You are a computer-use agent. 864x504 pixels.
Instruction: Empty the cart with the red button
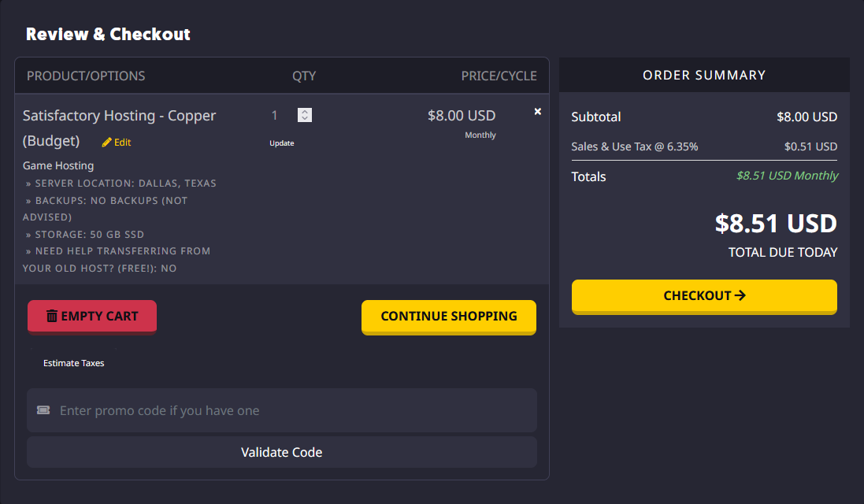click(92, 316)
